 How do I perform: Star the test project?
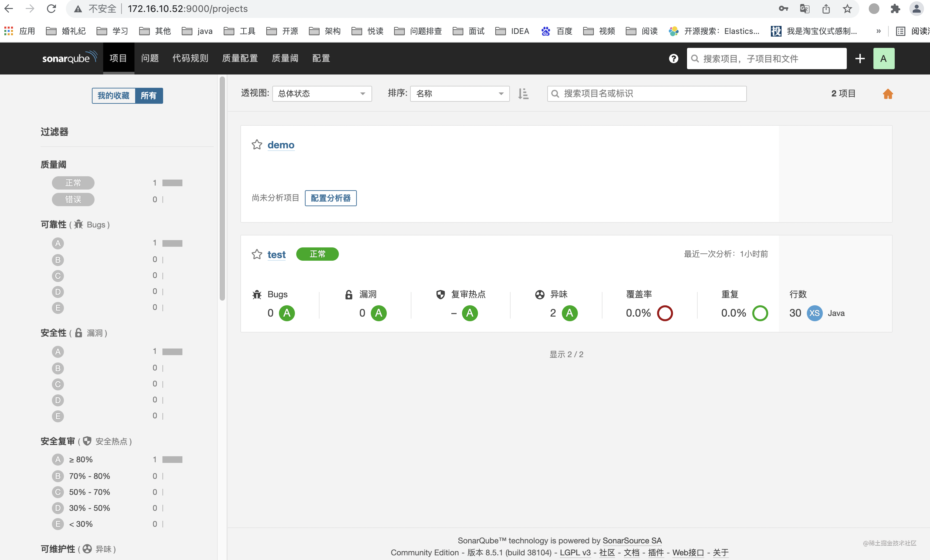click(x=257, y=254)
